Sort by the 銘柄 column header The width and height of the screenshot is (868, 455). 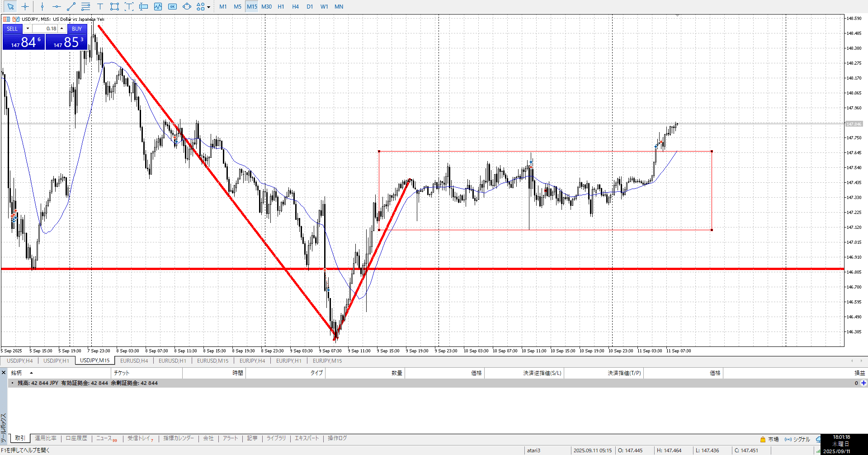pos(16,373)
